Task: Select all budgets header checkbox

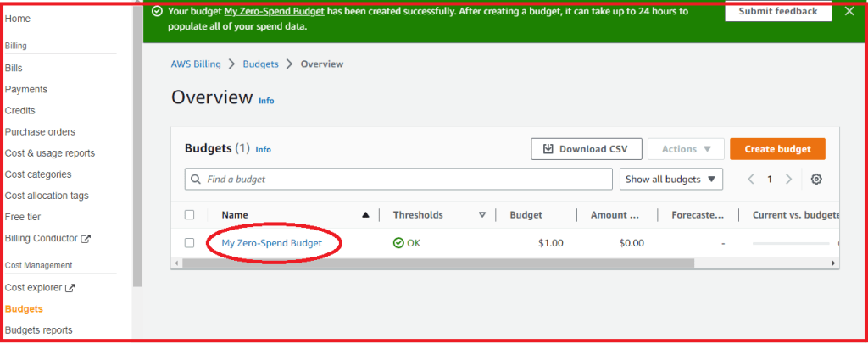Action: (x=189, y=214)
